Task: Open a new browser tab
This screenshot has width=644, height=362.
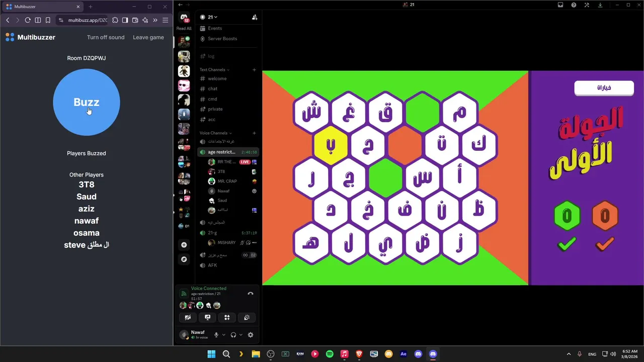Action: pos(91,7)
